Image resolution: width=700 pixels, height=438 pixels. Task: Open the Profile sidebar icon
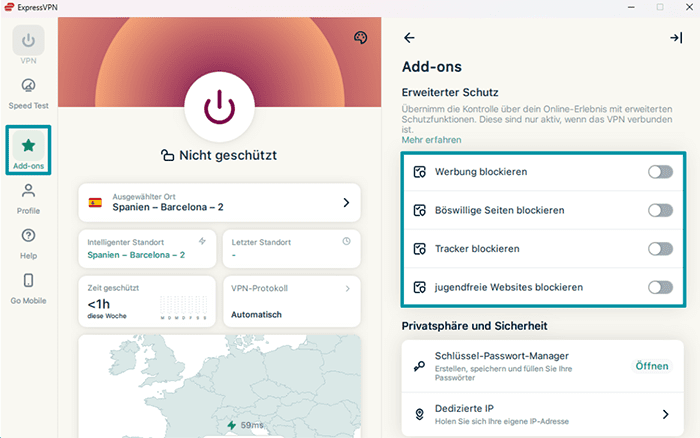(x=28, y=197)
